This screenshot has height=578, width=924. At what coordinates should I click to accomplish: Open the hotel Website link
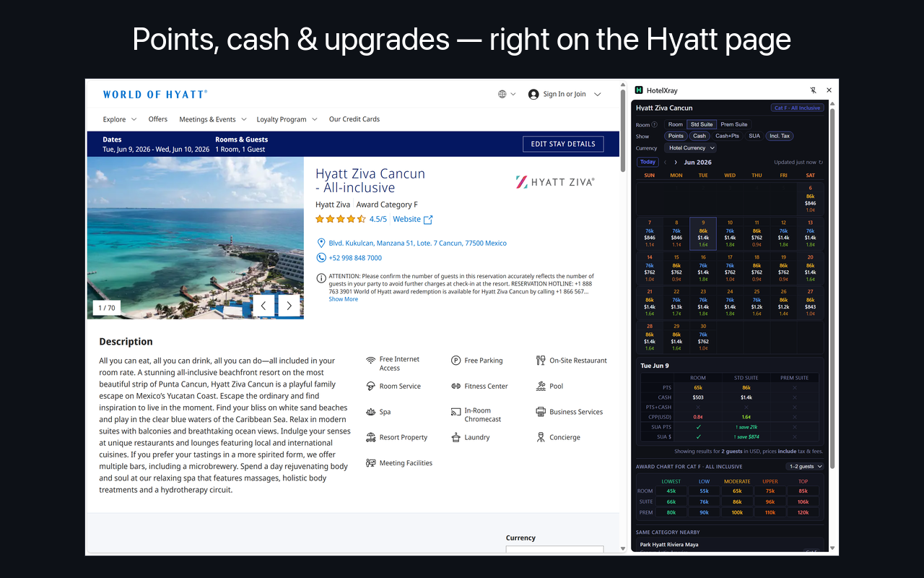(x=406, y=219)
